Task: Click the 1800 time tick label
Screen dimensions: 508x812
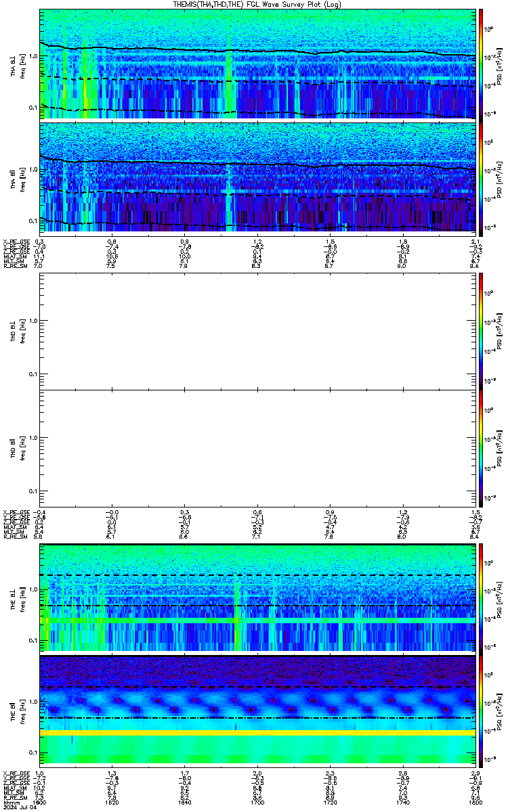Action: 474,801
